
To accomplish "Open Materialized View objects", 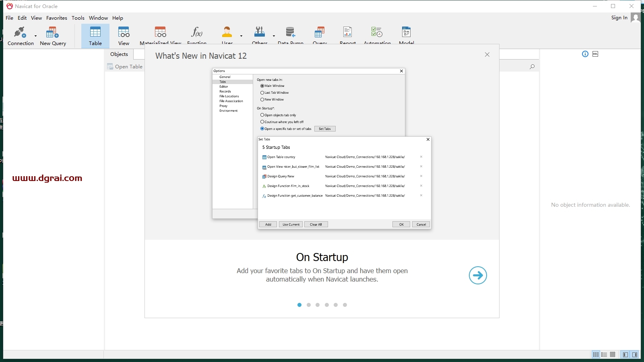I will (x=160, y=35).
